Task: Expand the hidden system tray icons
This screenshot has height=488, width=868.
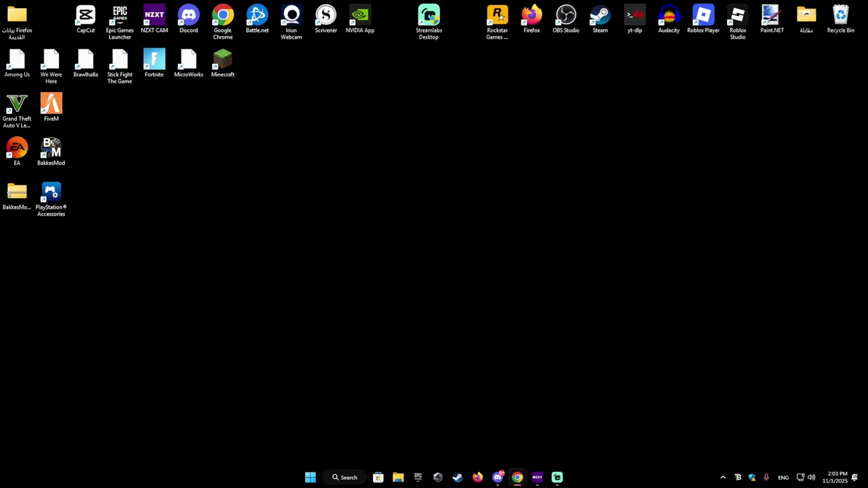Action: pyautogui.click(x=723, y=477)
